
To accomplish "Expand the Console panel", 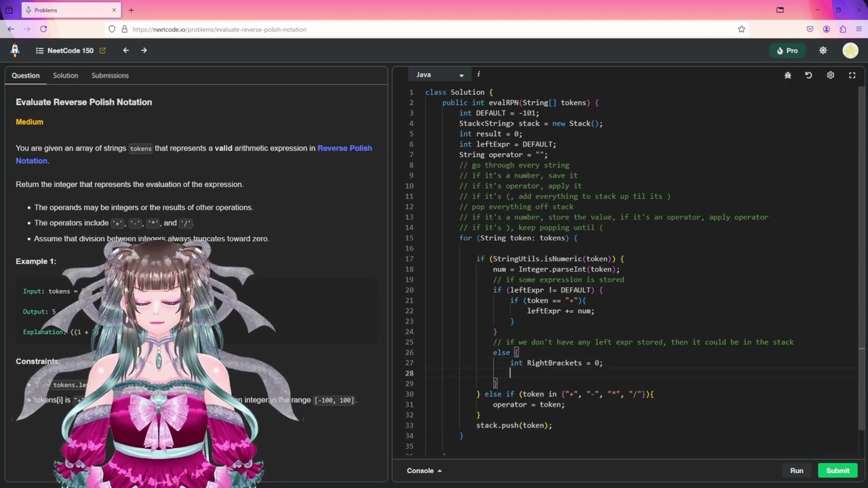I will (425, 470).
